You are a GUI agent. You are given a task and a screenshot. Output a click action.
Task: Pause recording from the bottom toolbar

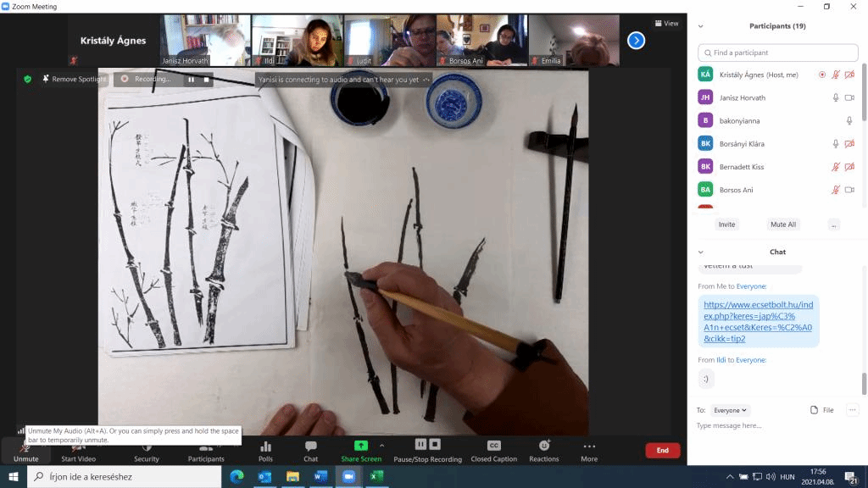coord(420,444)
